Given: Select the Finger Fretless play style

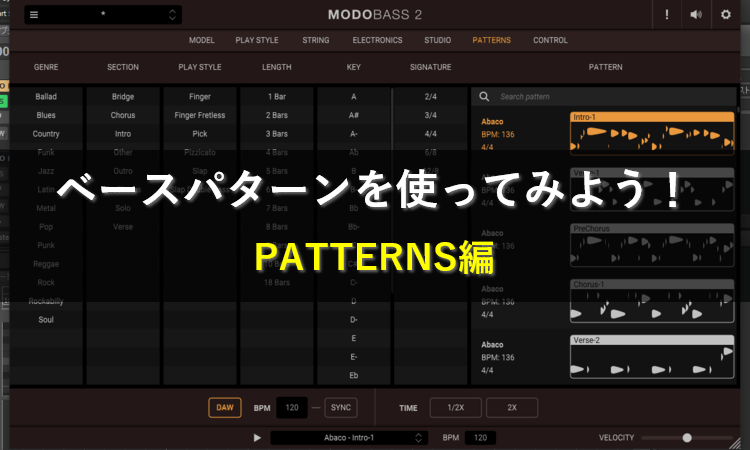Looking at the screenshot, I should [x=200, y=115].
